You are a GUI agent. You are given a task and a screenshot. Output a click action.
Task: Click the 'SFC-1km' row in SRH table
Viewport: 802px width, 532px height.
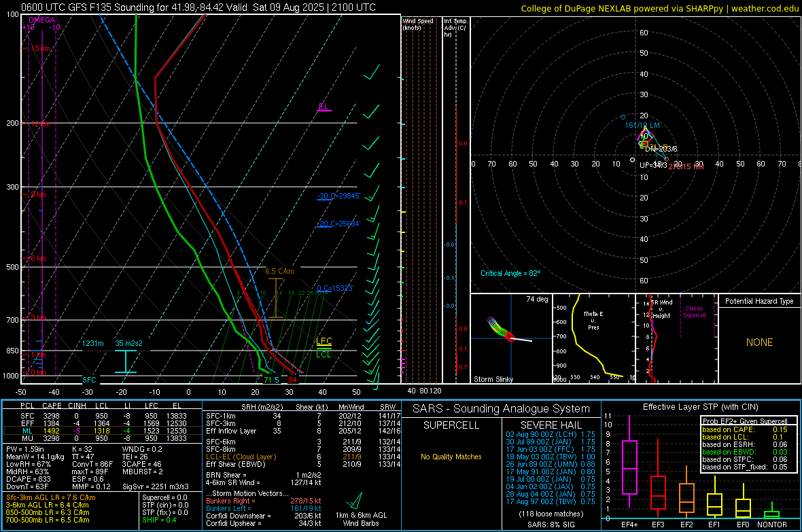click(304, 416)
